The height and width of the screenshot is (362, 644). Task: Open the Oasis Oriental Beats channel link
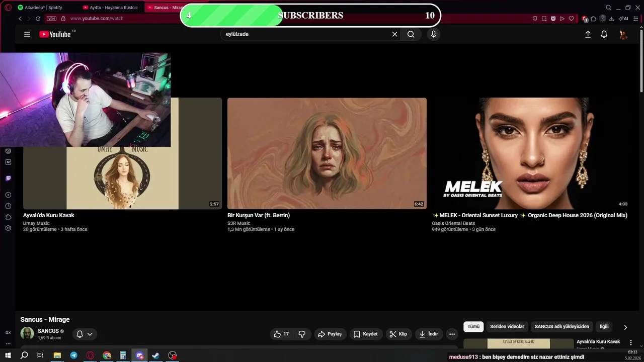pyautogui.click(x=453, y=223)
